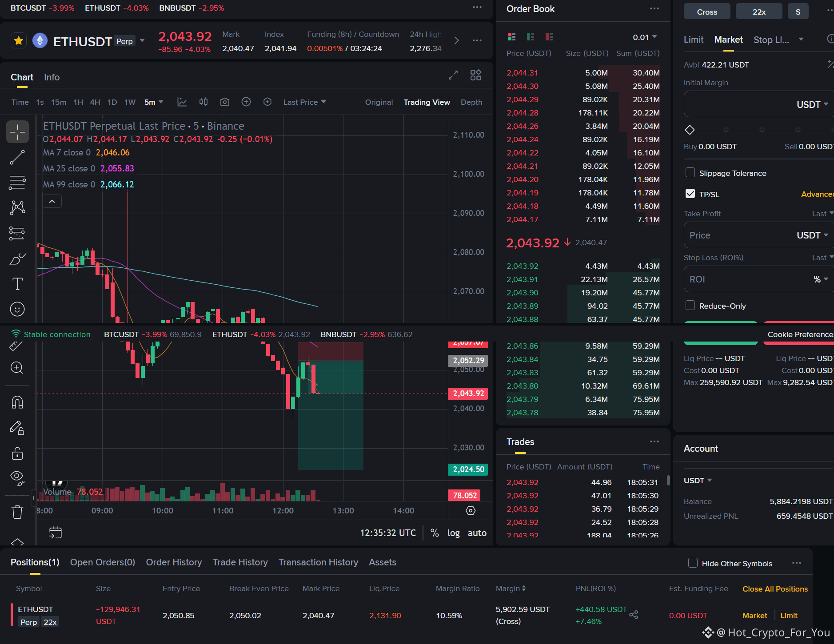Toggle the magnet snap mode
Screen dimensions: 834x644
[x=17, y=402]
